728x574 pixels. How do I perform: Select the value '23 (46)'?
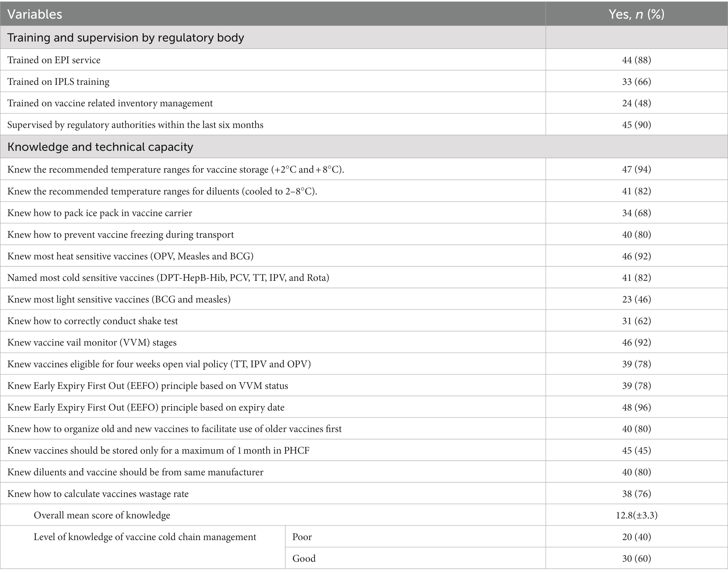click(x=636, y=299)
